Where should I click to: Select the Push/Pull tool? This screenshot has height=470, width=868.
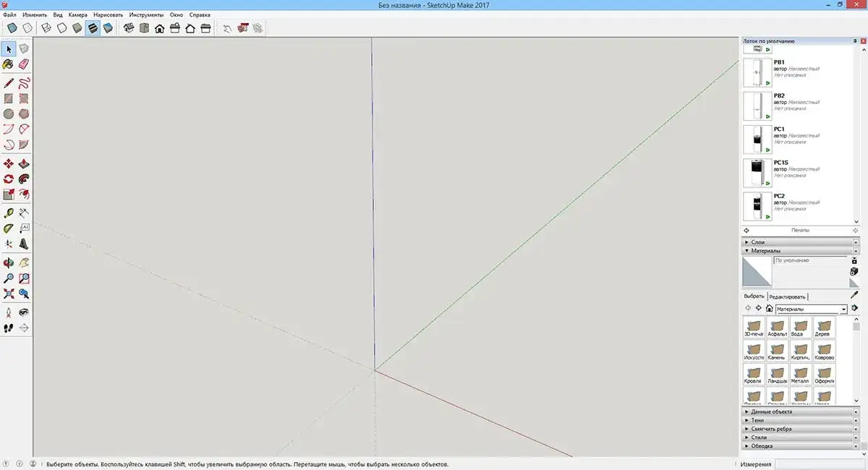24,163
